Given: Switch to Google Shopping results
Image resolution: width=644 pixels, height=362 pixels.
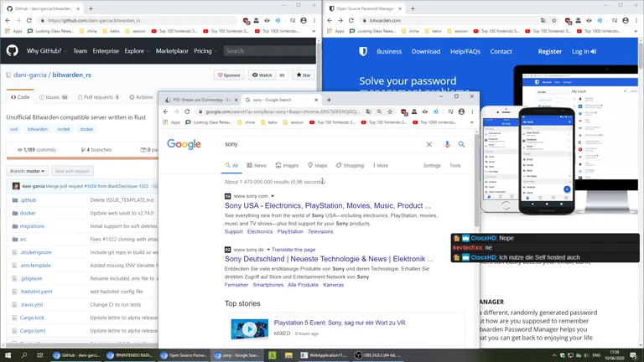Looking at the screenshot, I should point(350,165).
